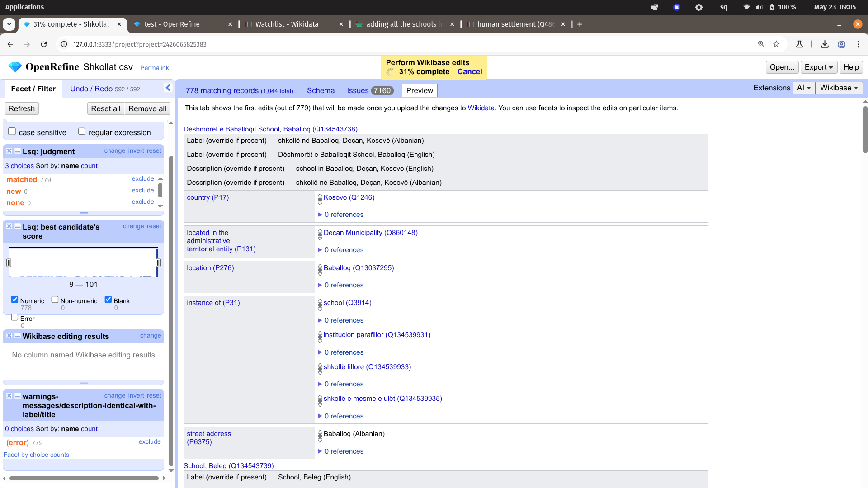
Task: Remove the warnings-messages facet via its x icon
Action: coord(9,396)
